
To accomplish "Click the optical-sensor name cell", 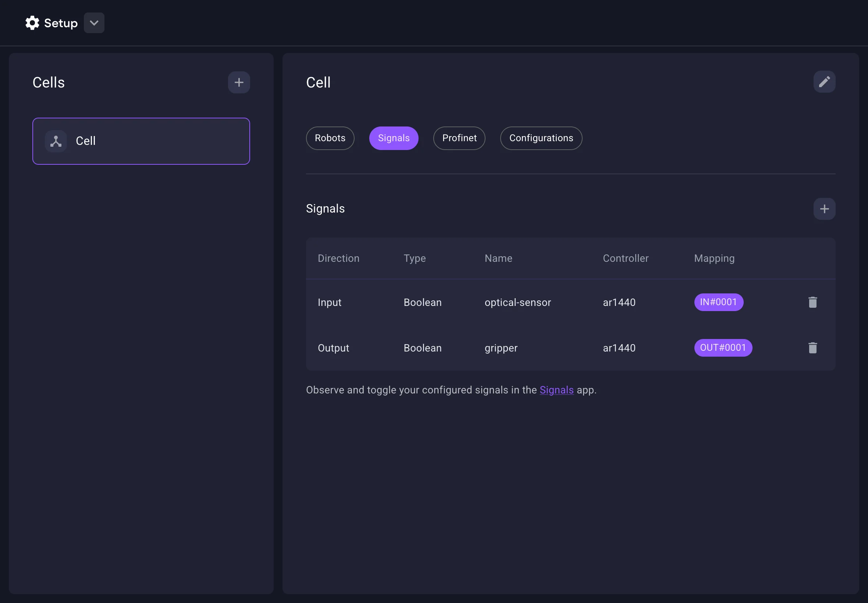I will tap(517, 303).
